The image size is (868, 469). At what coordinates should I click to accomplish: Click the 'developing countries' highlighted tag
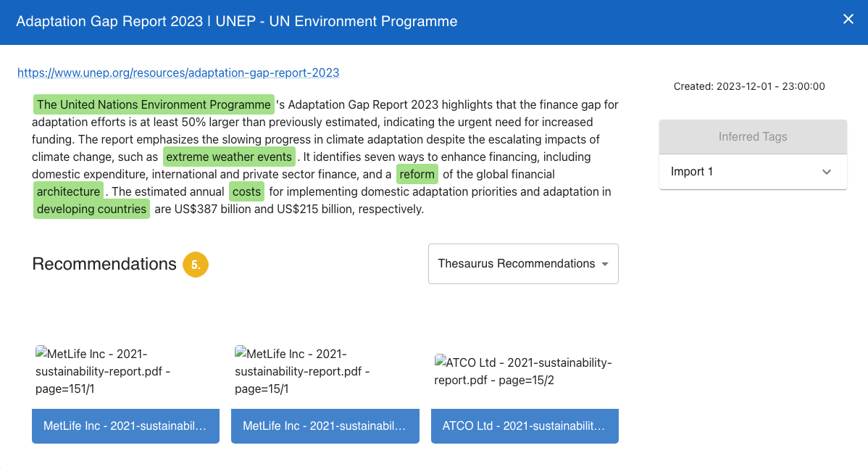91,209
